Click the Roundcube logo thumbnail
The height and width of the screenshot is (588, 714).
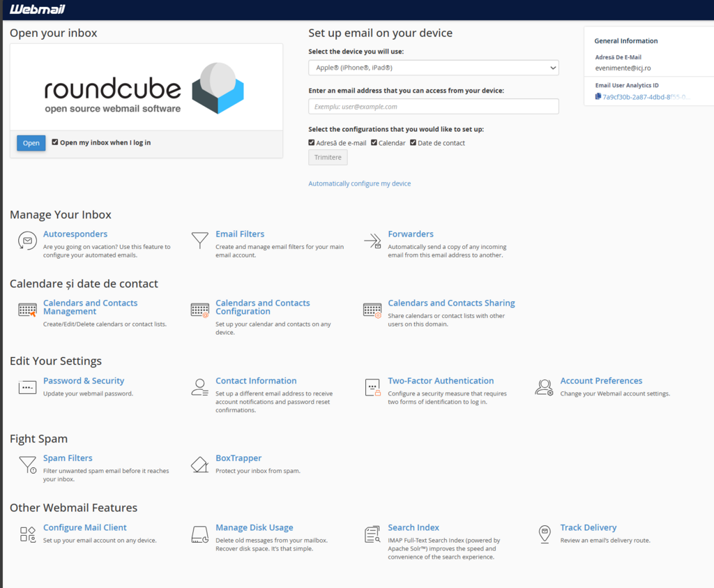click(146, 88)
